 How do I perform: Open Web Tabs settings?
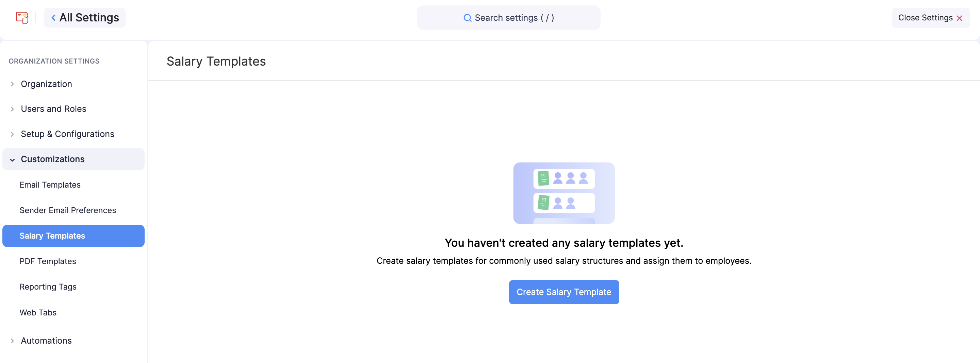[38, 312]
